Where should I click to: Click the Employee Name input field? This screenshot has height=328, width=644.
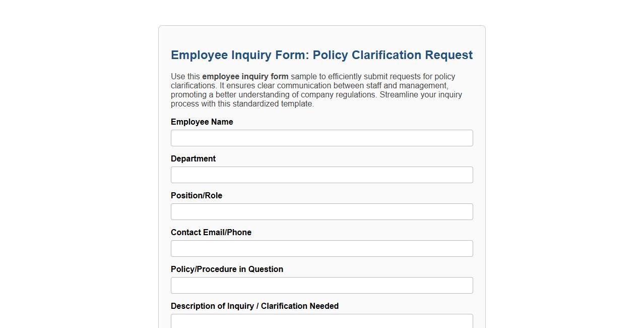(321, 138)
